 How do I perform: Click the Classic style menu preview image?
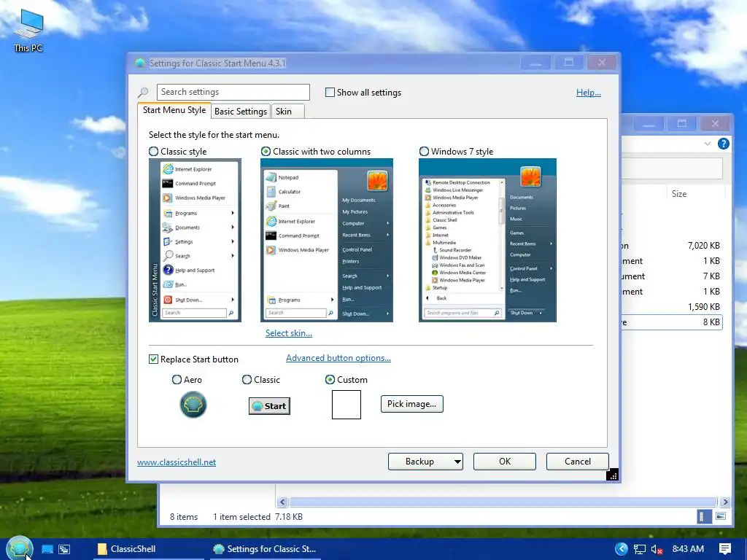(x=195, y=240)
